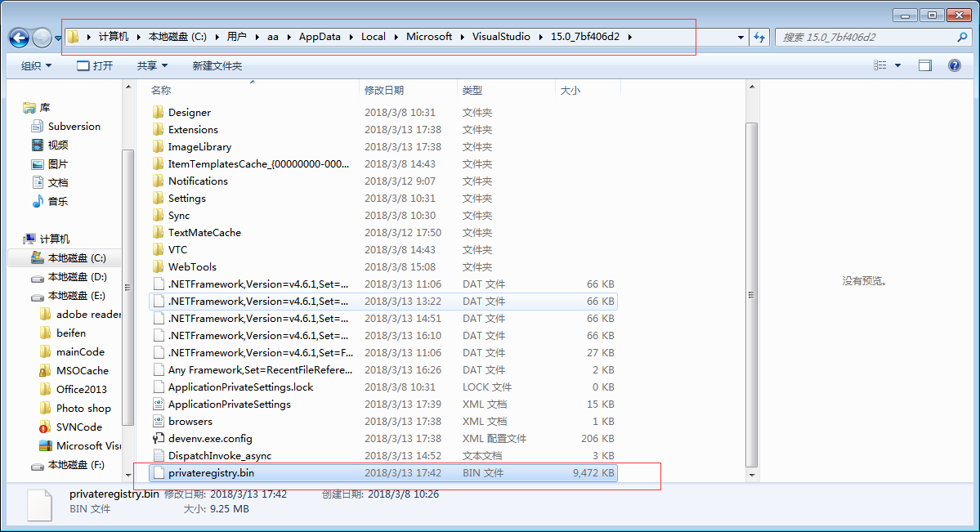Open the 组织 menu
Image resolution: width=980 pixels, height=532 pixels.
click(36, 65)
